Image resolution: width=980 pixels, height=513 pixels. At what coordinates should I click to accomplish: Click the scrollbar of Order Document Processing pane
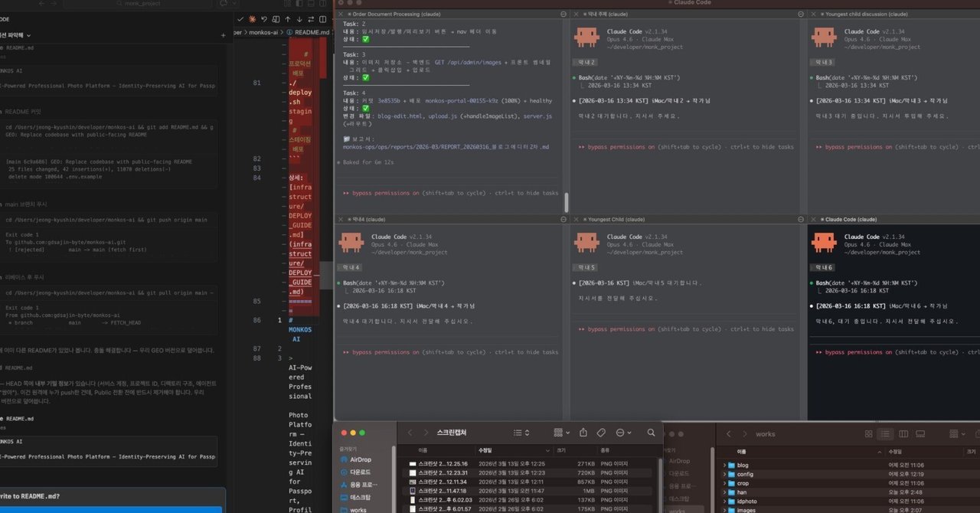tap(567, 202)
